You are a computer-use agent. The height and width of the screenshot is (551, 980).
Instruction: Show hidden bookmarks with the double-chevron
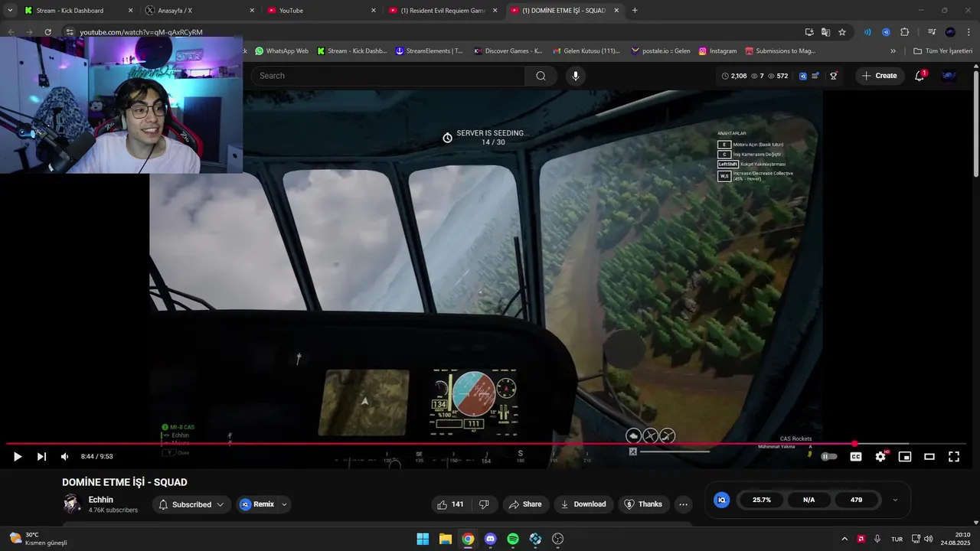(893, 51)
